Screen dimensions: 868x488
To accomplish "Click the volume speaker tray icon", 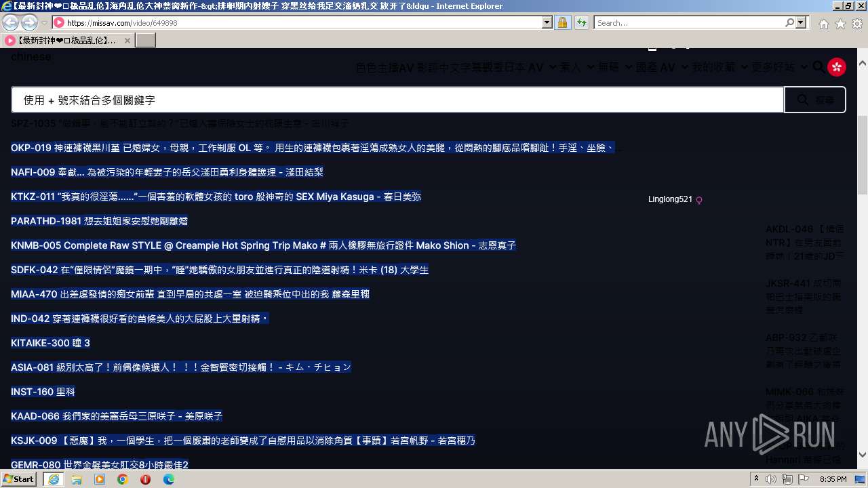I will [771, 479].
